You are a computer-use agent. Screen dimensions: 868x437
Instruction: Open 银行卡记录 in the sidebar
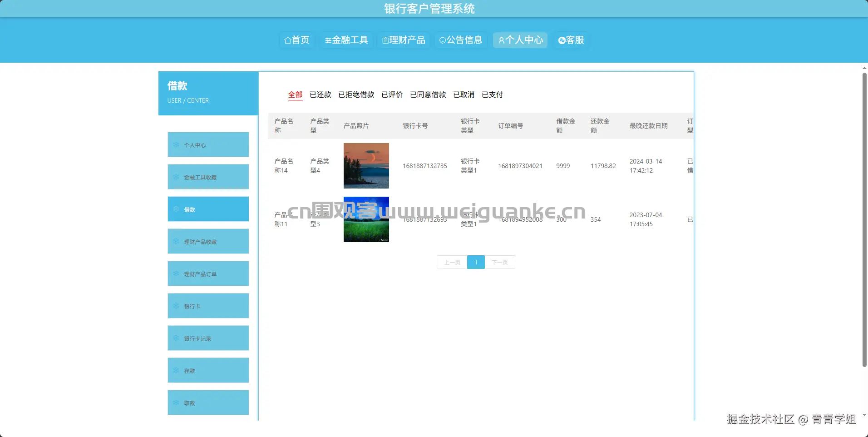click(x=208, y=338)
